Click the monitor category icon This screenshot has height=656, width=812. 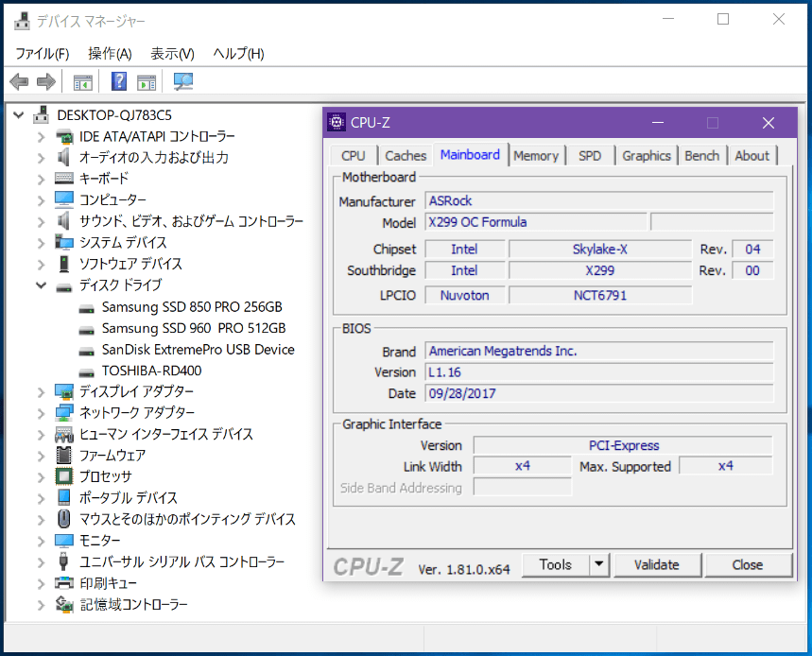tap(64, 541)
